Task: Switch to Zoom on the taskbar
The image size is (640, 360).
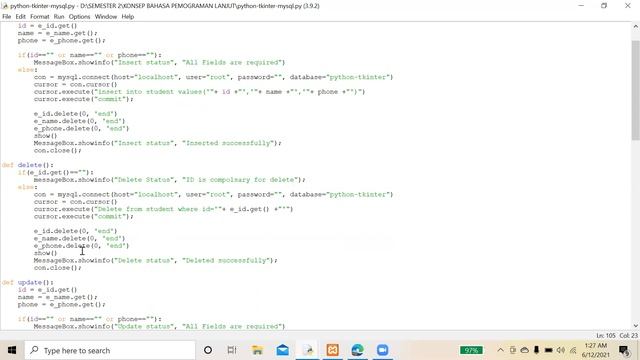Action: (x=382, y=350)
